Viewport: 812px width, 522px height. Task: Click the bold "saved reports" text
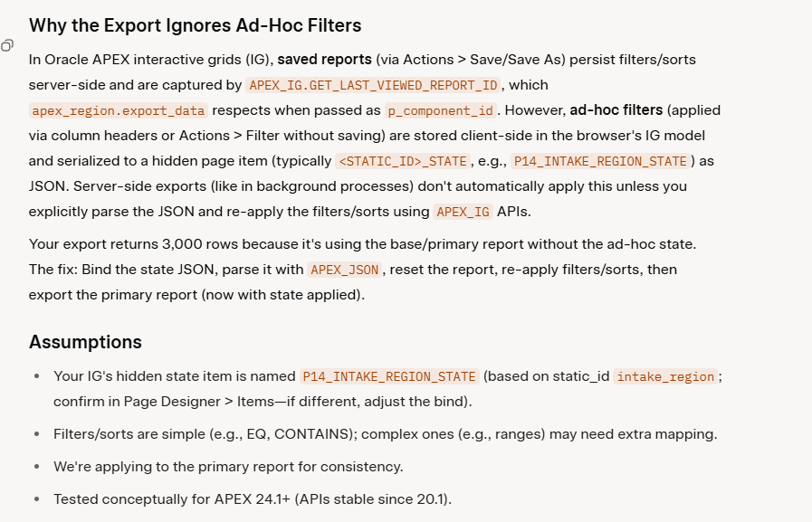(324, 60)
